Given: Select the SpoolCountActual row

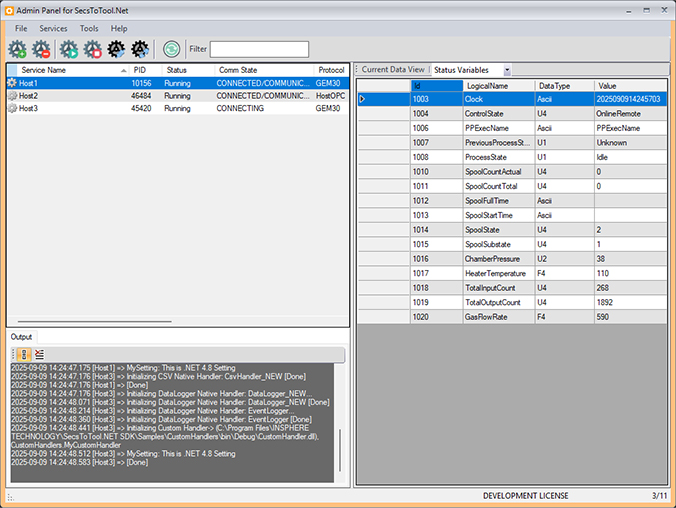Looking at the screenshot, I should 512,172.
